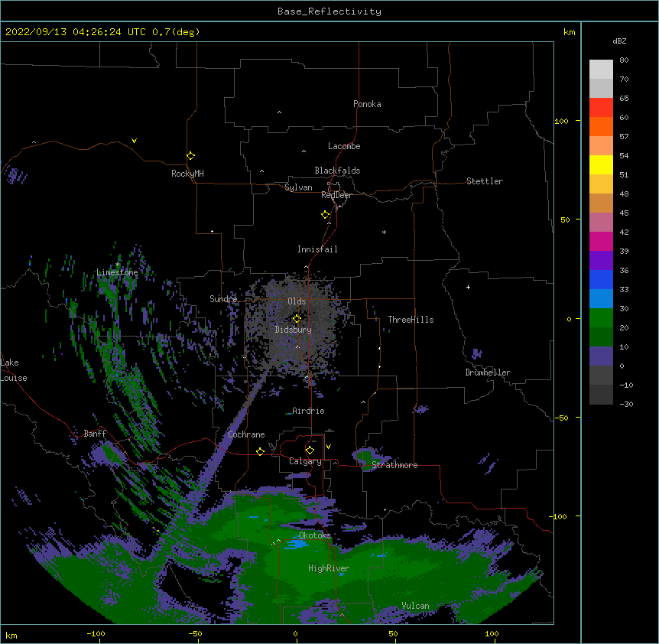Click the -30 value in the dBZ legend

[x=626, y=405]
